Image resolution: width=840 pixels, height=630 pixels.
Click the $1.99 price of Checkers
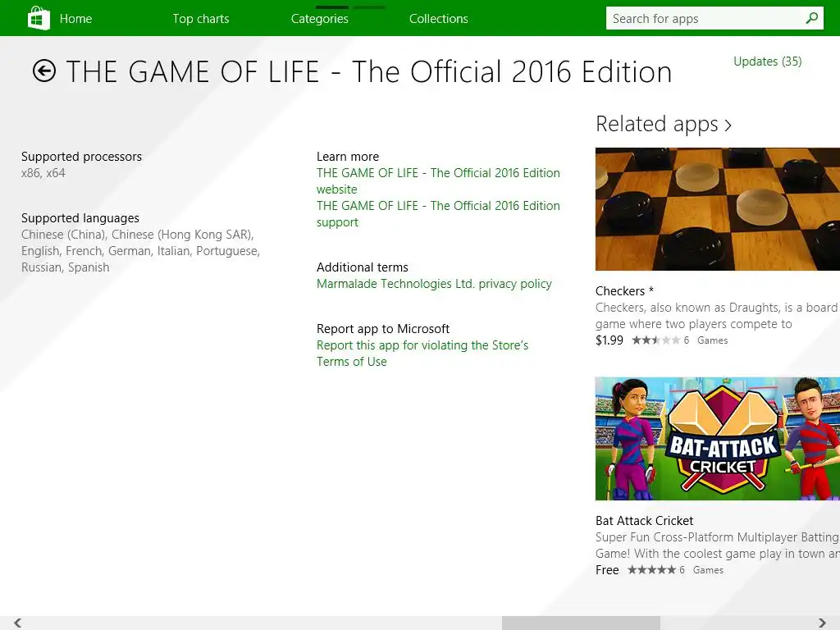pos(609,340)
